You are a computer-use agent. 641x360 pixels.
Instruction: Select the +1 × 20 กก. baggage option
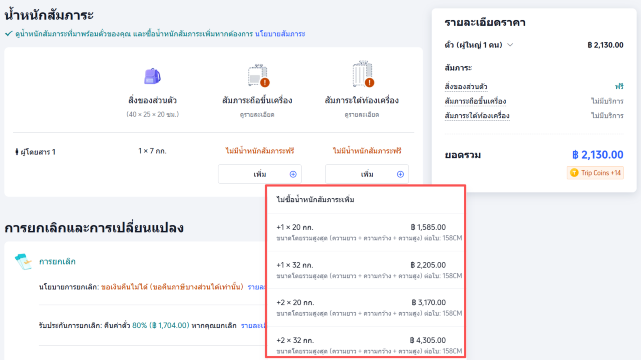(x=365, y=232)
